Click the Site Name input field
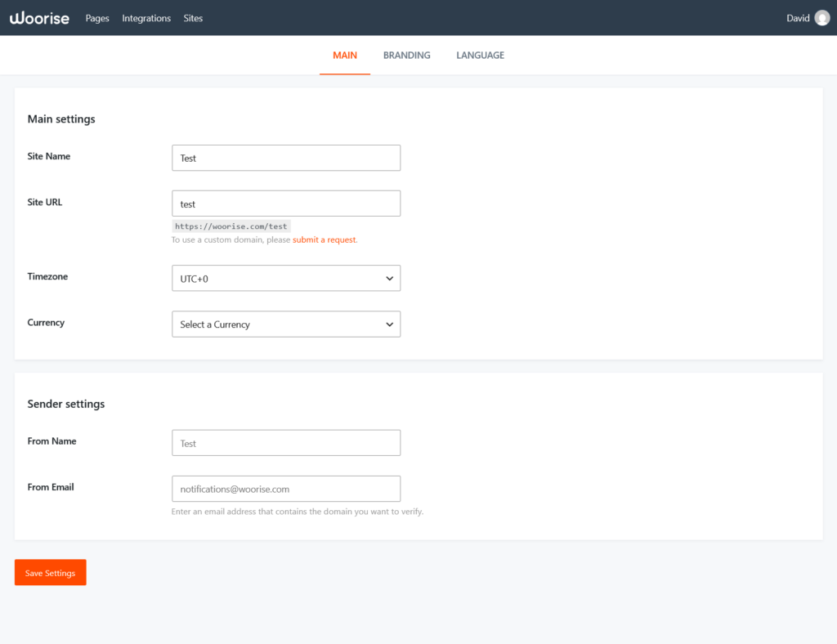 286,158
